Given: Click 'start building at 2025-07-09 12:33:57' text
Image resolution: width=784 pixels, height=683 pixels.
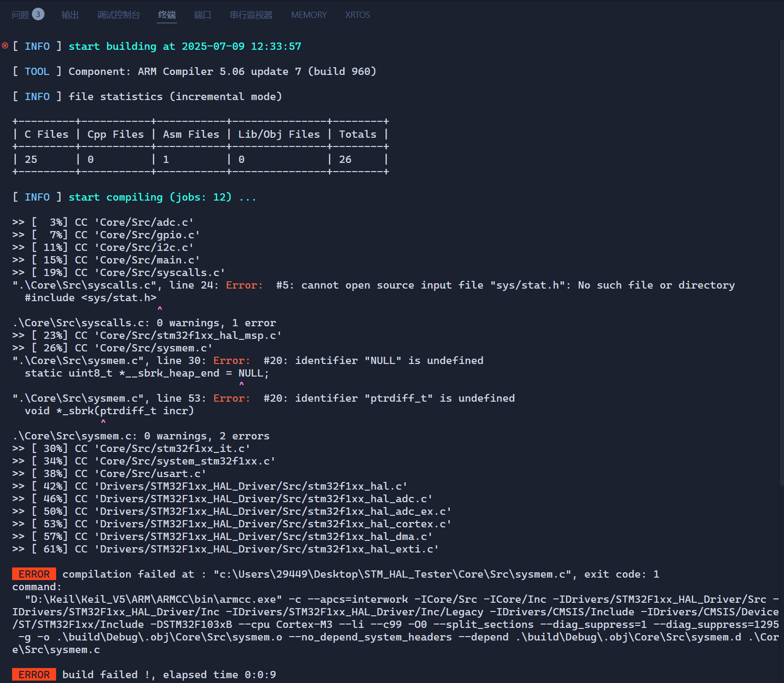Looking at the screenshot, I should click(185, 46).
